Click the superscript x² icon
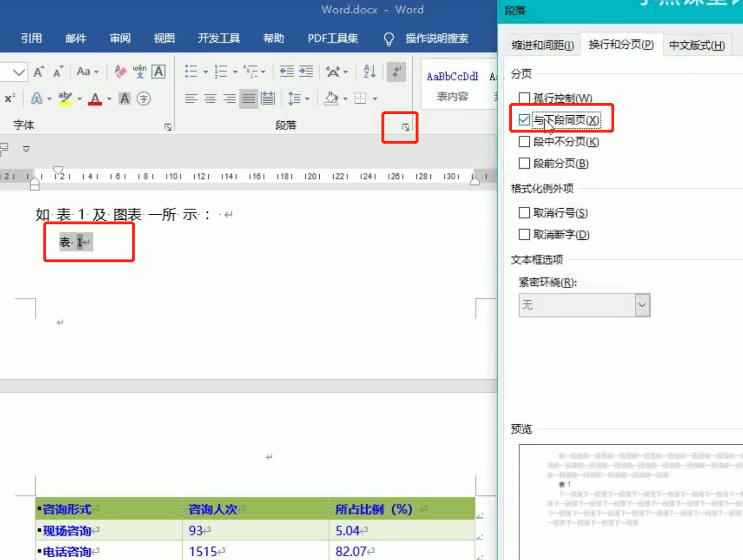The image size is (743, 560). click(x=10, y=99)
